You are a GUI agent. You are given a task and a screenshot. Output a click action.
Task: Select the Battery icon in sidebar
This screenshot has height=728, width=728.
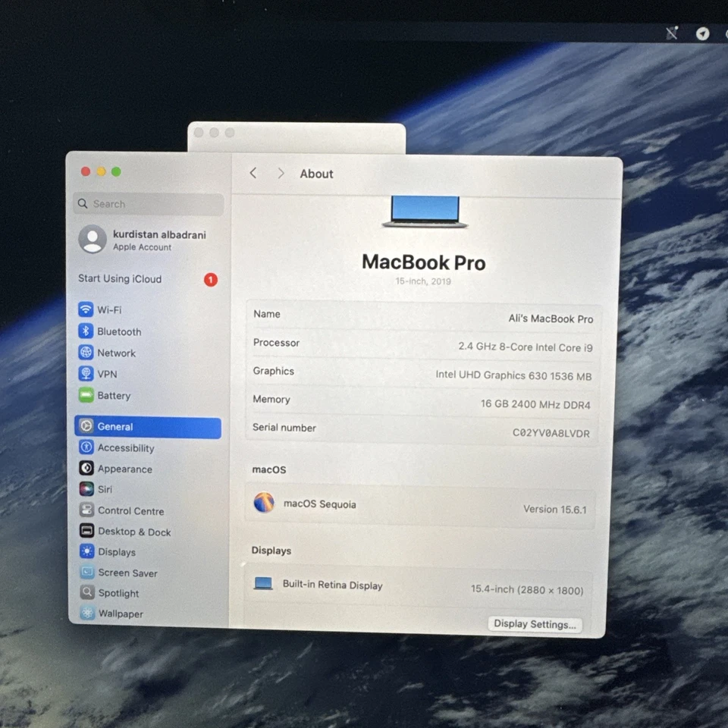pos(86,395)
